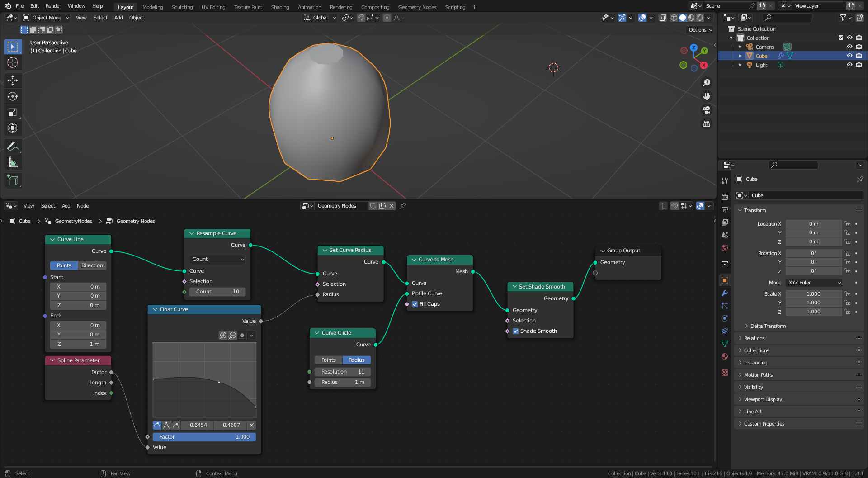Viewport: 868px width, 478px height.
Task: Click fake user shield icon for Geometry Nodes
Action: [x=373, y=206]
